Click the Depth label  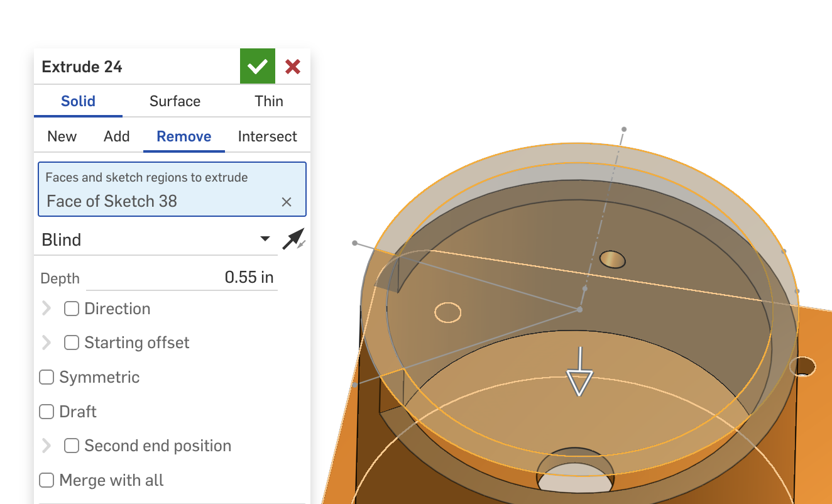coord(60,278)
